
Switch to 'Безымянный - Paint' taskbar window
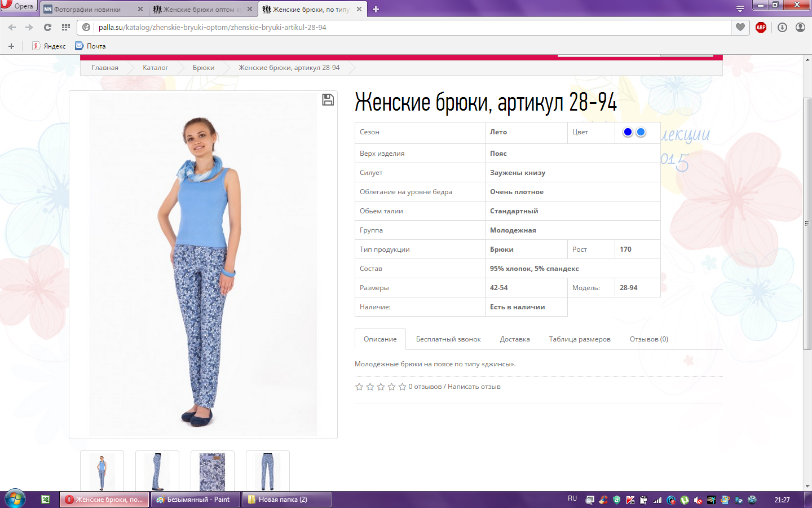(x=195, y=500)
